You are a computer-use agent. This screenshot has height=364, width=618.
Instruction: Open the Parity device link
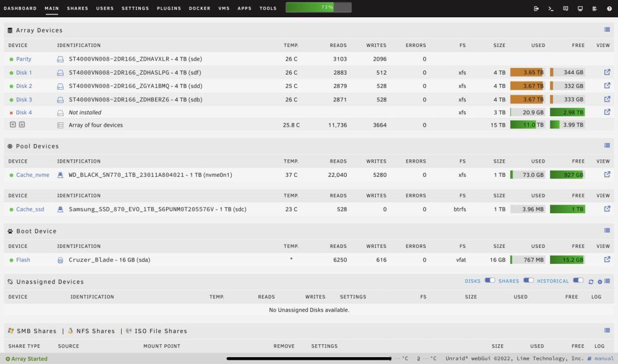[x=23, y=59]
